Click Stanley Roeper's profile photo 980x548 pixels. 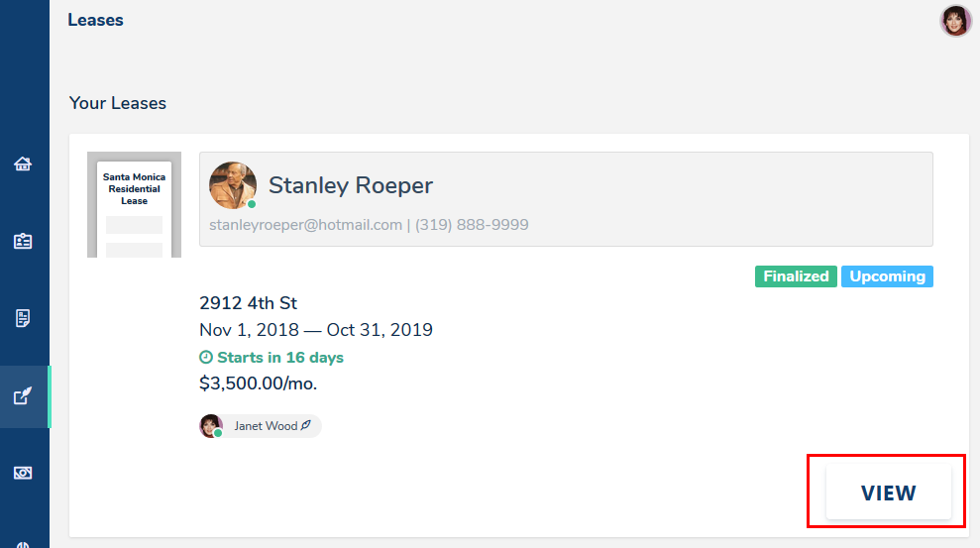click(x=233, y=185)
